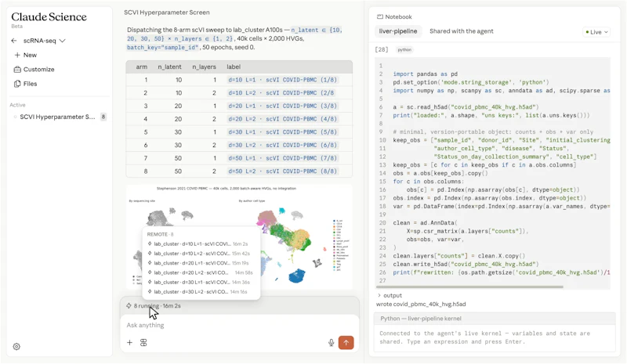
Task: Click the job icon of the d=10 L=1 remote entry
Action: [150, 243]
